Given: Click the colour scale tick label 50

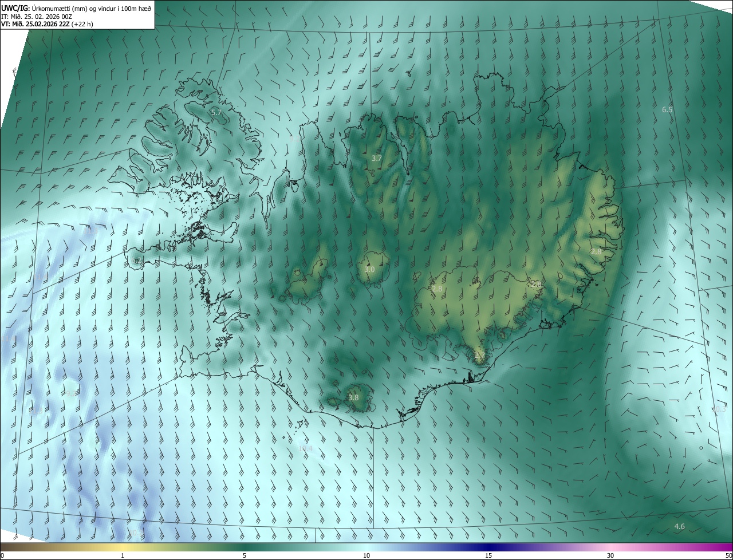Looking at the screenshot, I should [728, 555].
